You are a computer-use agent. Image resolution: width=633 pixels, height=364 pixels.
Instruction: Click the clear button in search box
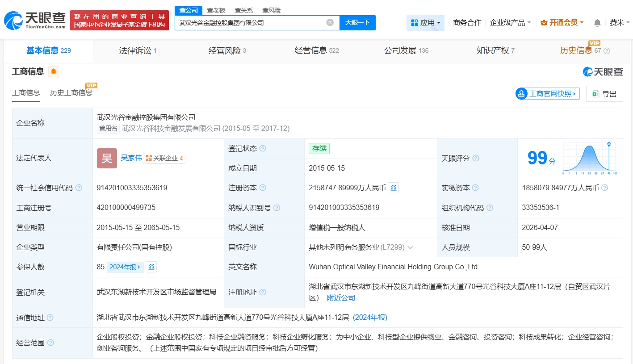pos(330,22)
